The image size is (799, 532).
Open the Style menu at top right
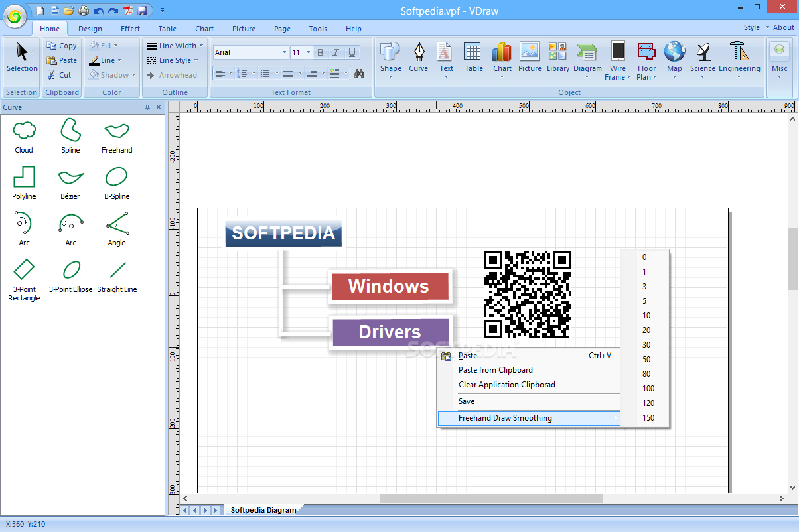755,28
